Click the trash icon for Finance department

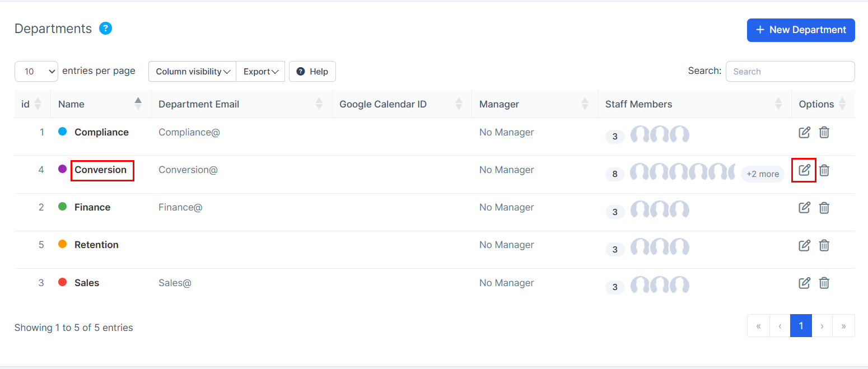point(824,208)
